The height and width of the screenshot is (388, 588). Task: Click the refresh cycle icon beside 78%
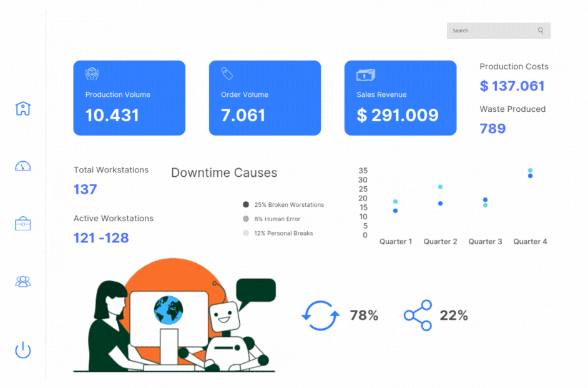[320, 316]
